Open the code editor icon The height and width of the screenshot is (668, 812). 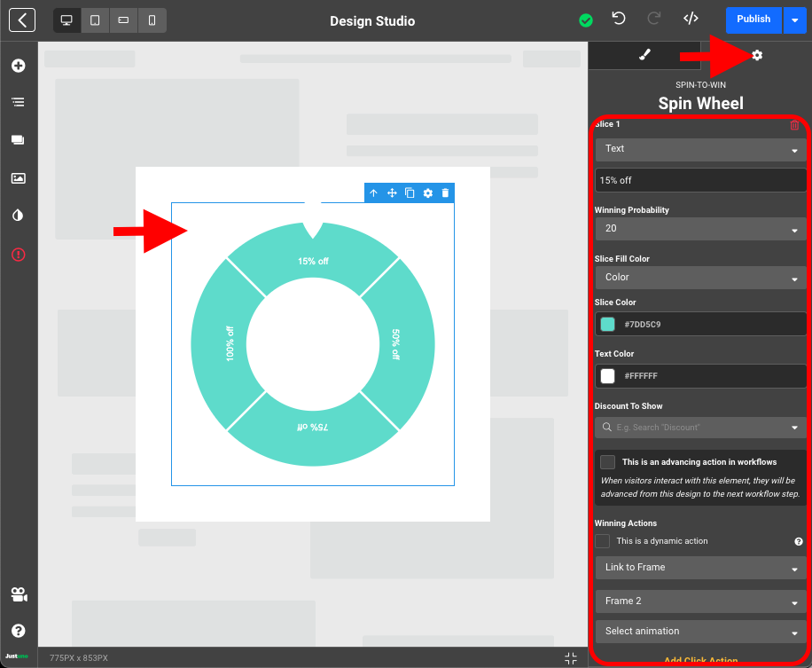[x=691, y=20]
